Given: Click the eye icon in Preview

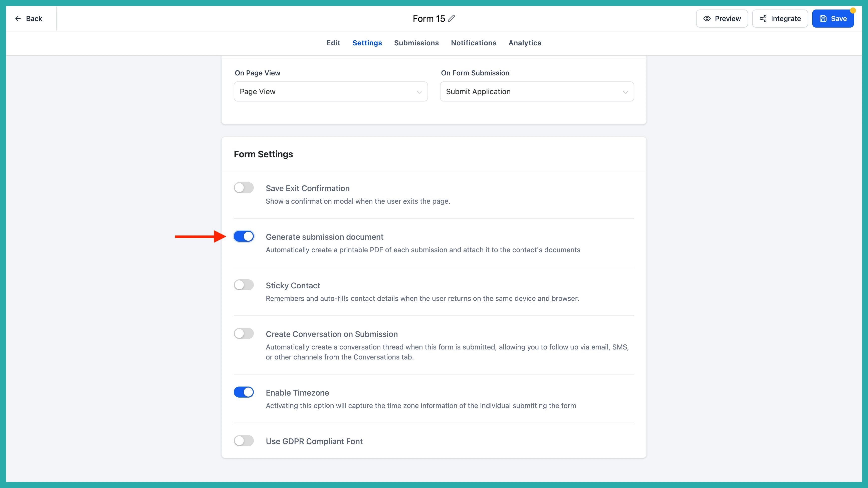Looking at the screenshot, I should click(x=707, y=19).
